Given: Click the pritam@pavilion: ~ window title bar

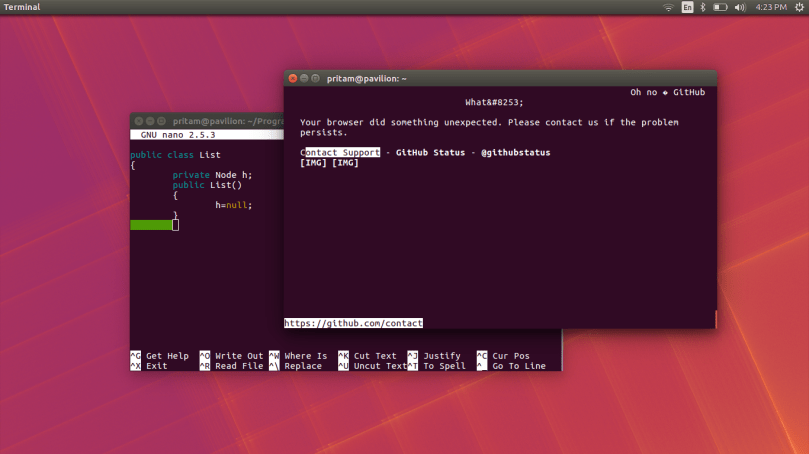Looking at the screenshot, I should coord(500,78).
